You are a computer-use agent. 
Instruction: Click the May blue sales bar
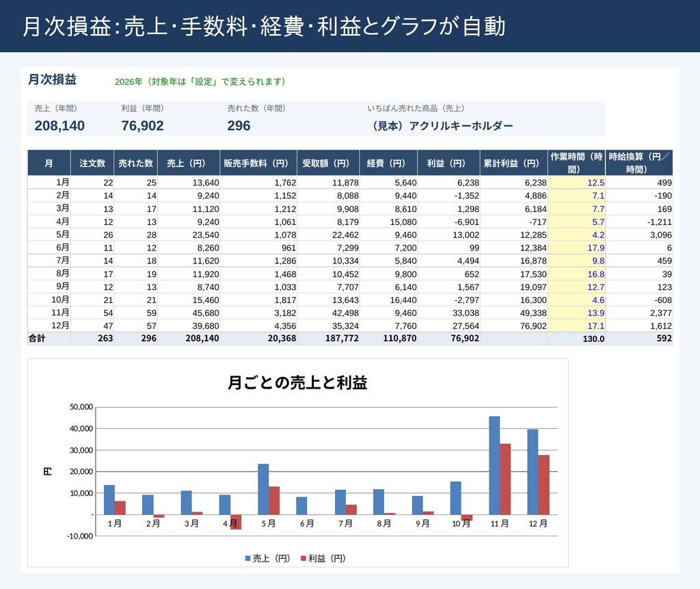pyautogui.click(x=263, y=489)
